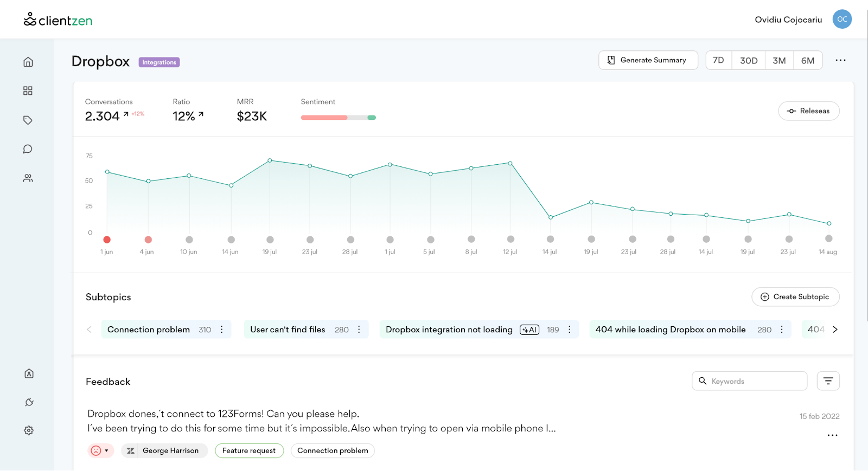The image size is (868, 471).
Task: Open the conversations chat bubble icon
Action: click(x=28, y=149)
